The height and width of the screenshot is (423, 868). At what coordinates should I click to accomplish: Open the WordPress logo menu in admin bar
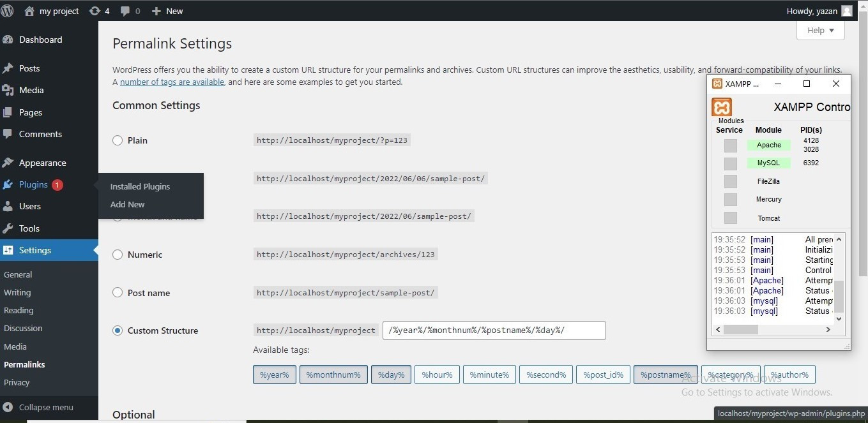pyautogui.click(x=7, y=10)
